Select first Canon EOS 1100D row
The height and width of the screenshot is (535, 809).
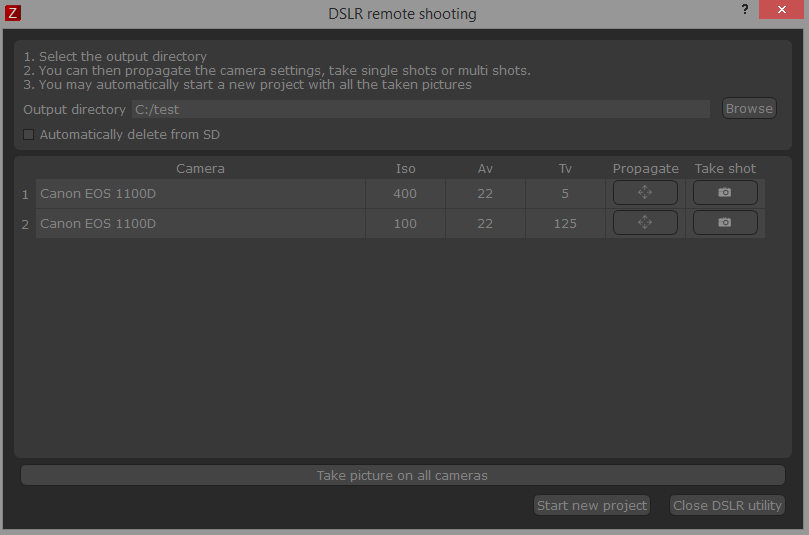click(x=200, y=194)
